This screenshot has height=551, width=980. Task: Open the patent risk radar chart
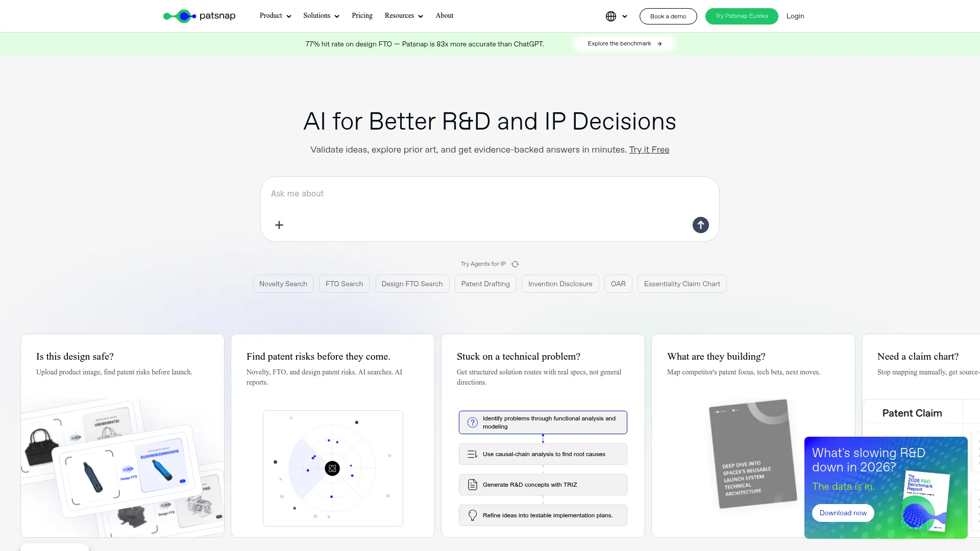(333, 468)
